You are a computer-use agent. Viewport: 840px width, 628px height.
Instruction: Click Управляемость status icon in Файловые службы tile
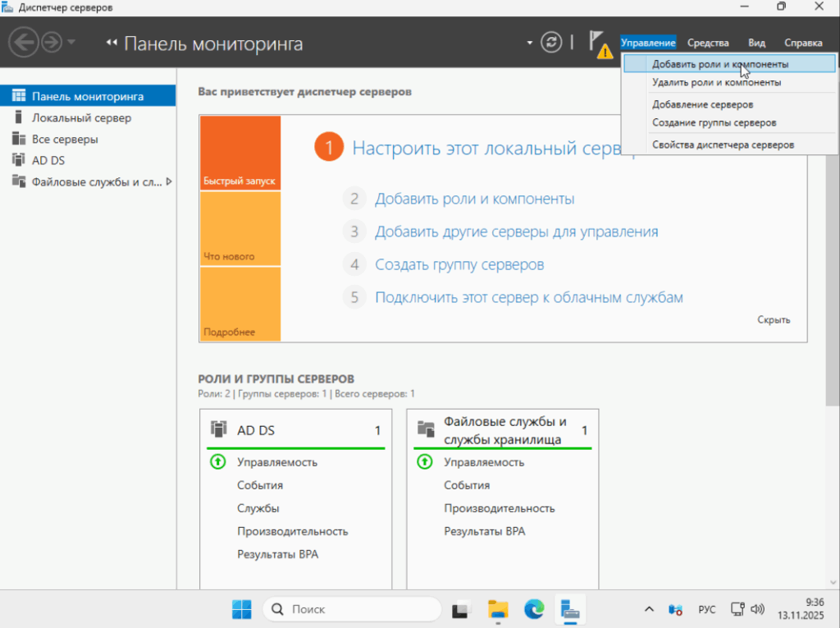coord(425,461)
